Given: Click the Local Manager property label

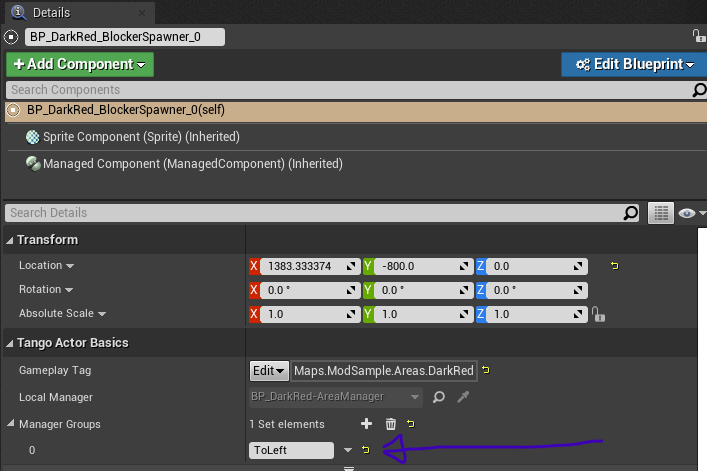Looking at the screenshot, I should pos(56,397).
